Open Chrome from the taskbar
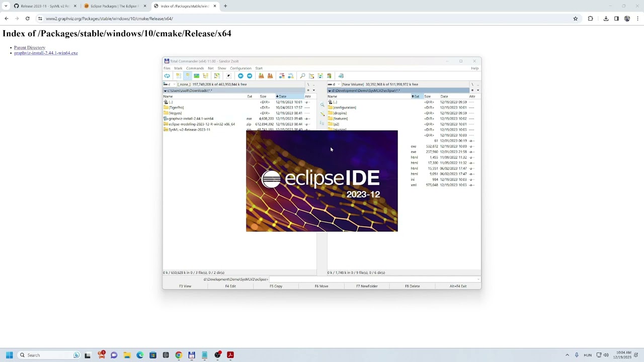The width and height of the screenshot is (644, 362). point(179,355)
